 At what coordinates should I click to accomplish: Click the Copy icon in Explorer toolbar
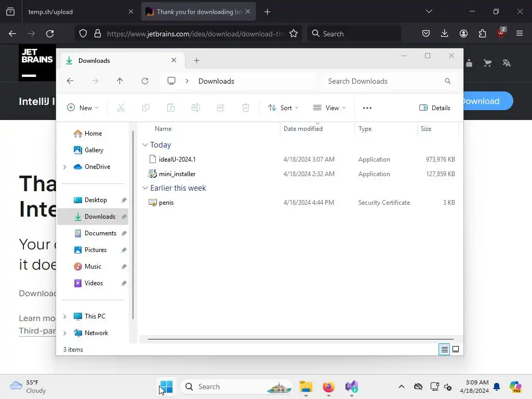click(x=146, y=108)
